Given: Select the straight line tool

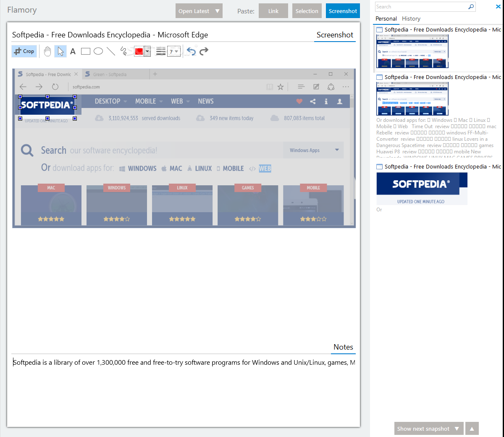Looking at the screenshot, I should (x=111, y=51).
